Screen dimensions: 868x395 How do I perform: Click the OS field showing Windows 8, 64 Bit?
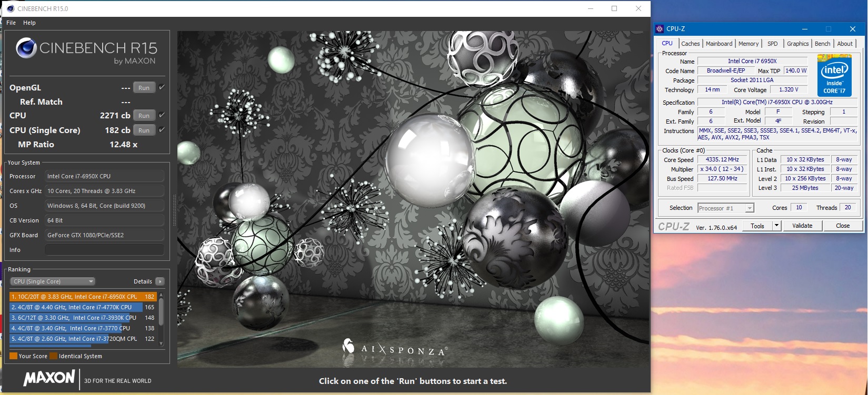(x=104, y=206)
